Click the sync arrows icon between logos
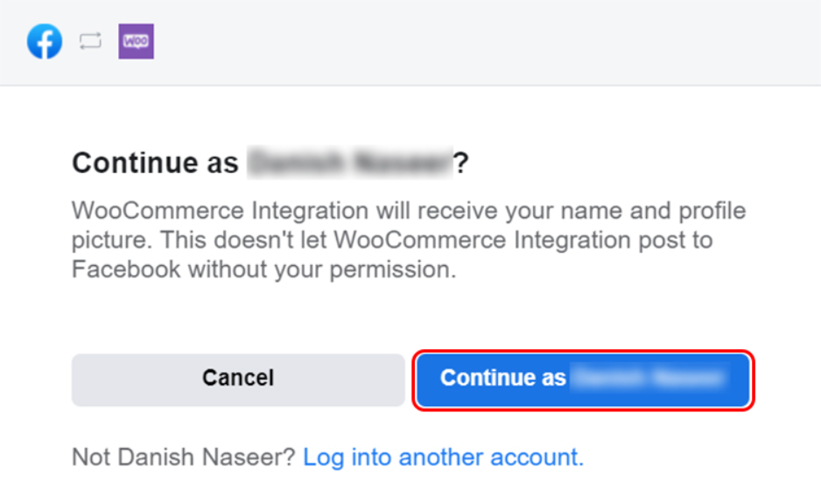Screen dimensions: 821x504 90,41
